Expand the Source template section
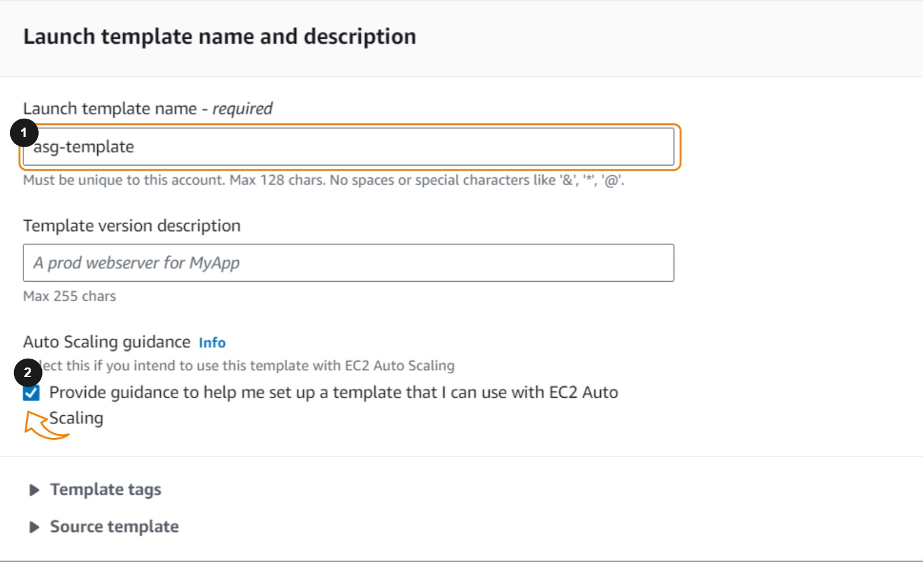 tap(114, 527)
